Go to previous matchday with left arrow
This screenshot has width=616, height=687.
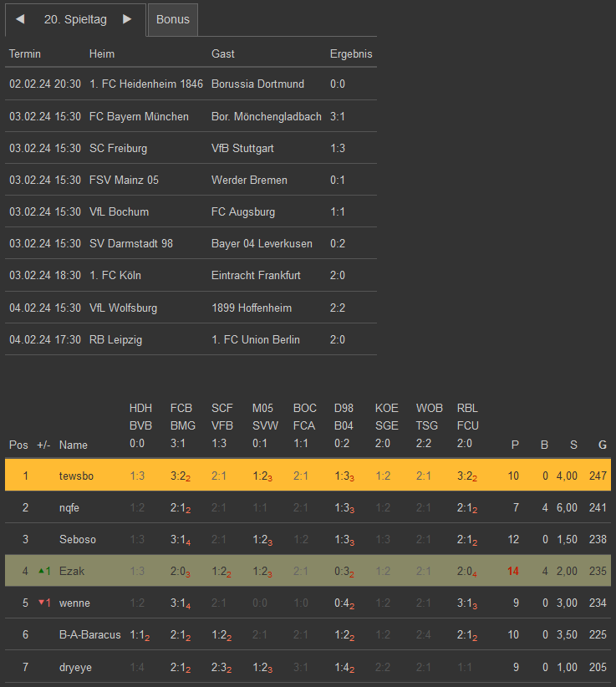[20, 19]
